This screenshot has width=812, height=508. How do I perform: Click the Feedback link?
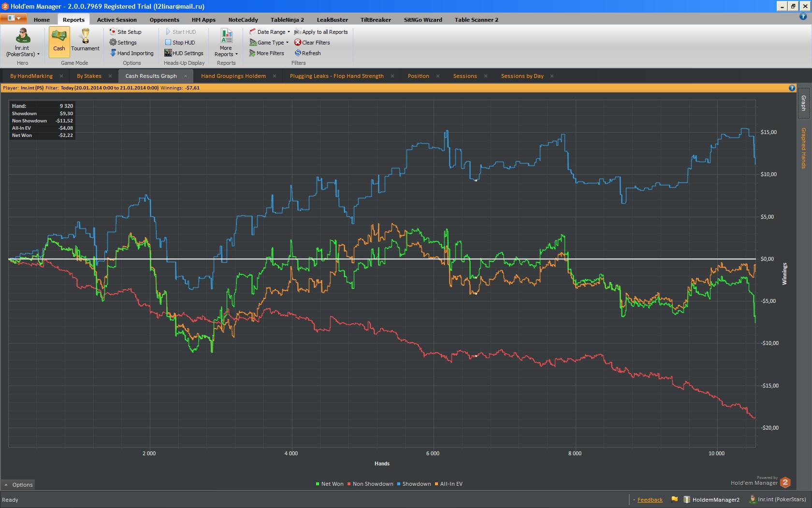point(650,500)
